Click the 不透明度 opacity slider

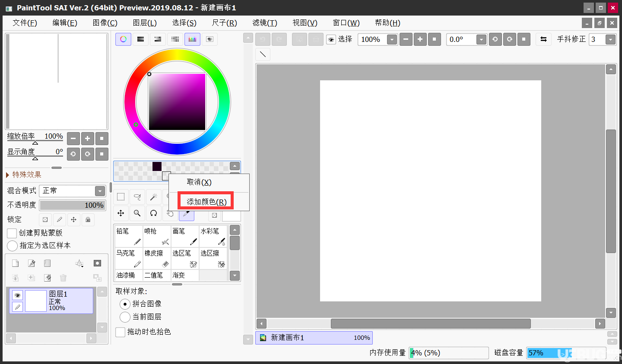(73, 205)
